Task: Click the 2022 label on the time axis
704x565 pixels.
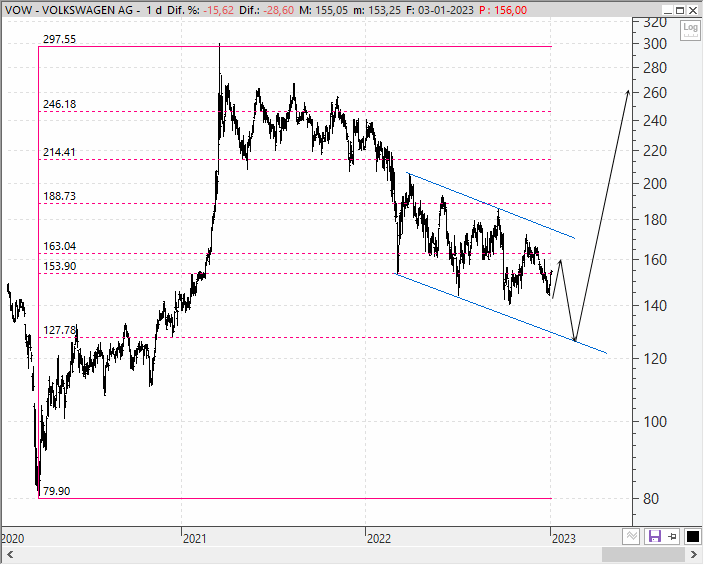Action: tap(379, 538)
